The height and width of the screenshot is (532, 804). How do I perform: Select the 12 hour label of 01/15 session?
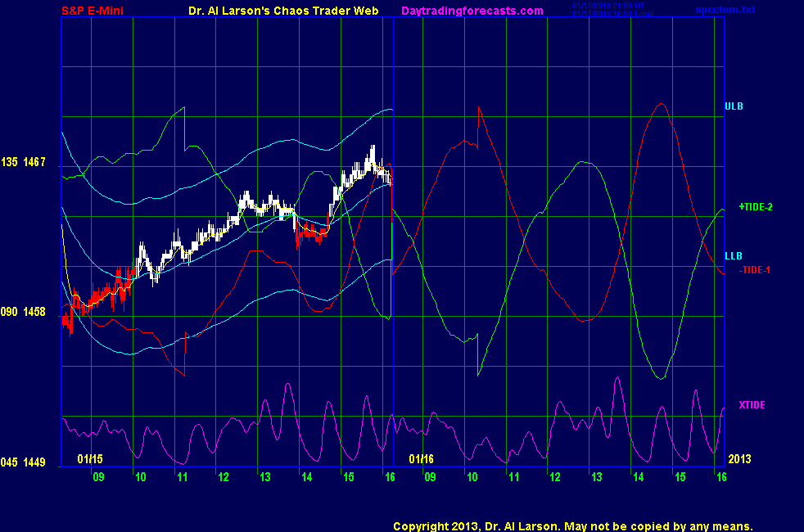[224, 477]
